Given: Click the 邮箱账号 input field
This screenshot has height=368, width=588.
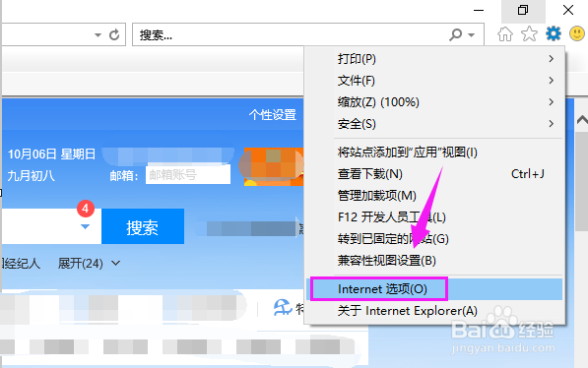Looking at the screenshot, I should coord(188,174).
